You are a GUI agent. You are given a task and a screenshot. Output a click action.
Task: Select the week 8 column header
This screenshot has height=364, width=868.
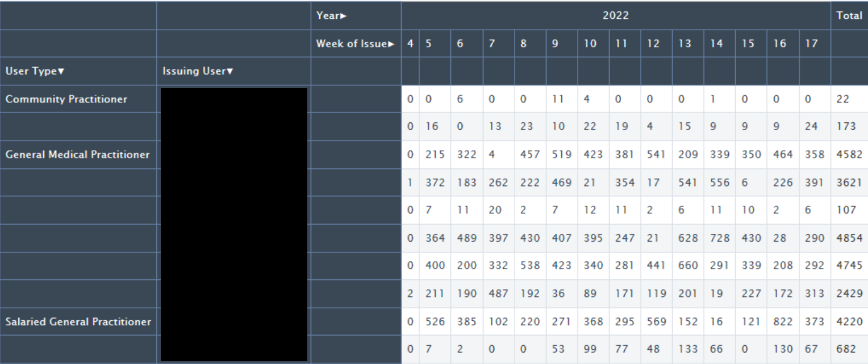[531, 44]
